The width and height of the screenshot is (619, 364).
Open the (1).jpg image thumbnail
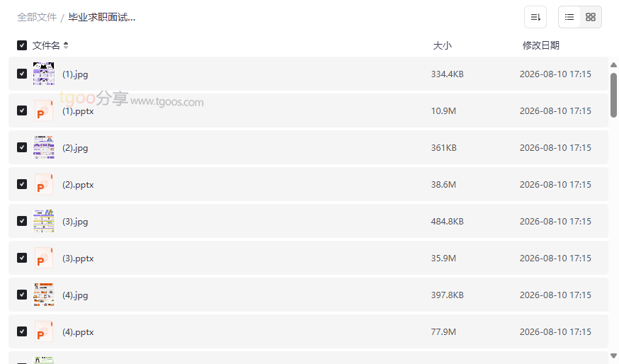[43, 74]
